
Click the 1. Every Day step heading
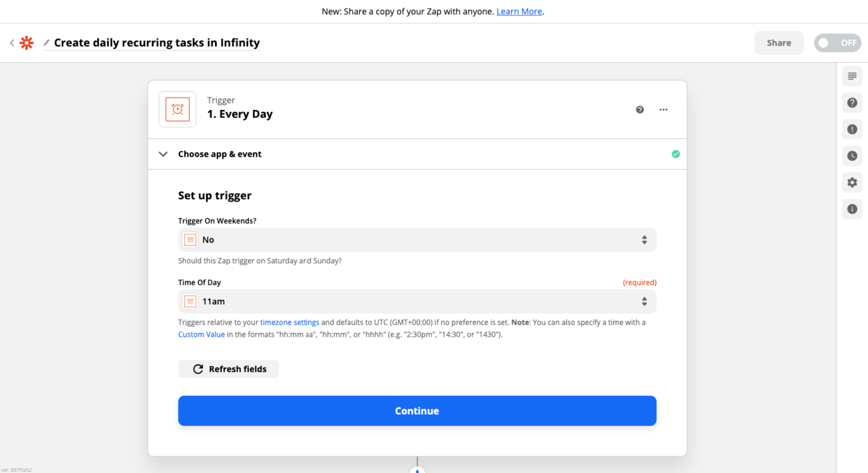240,114
